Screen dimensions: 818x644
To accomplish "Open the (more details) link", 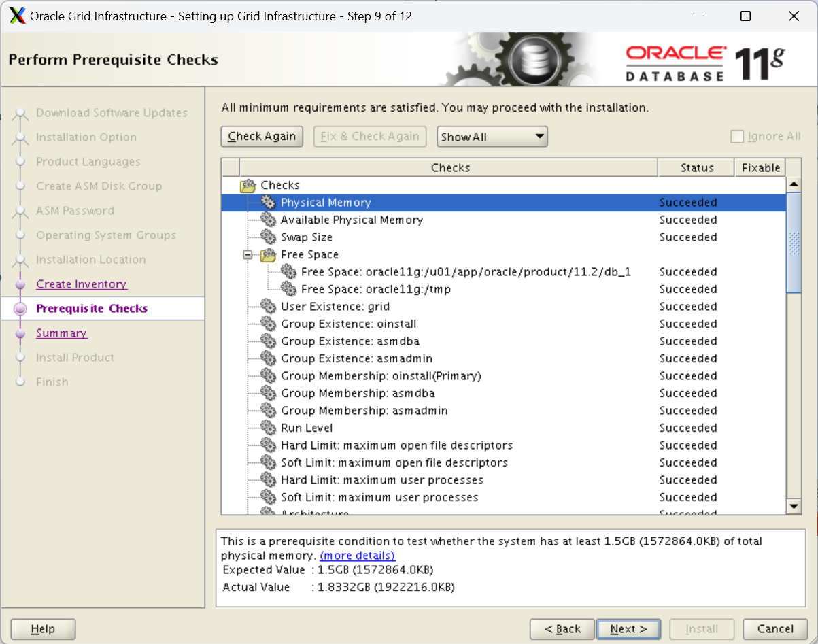I will (x=357, y=556).
